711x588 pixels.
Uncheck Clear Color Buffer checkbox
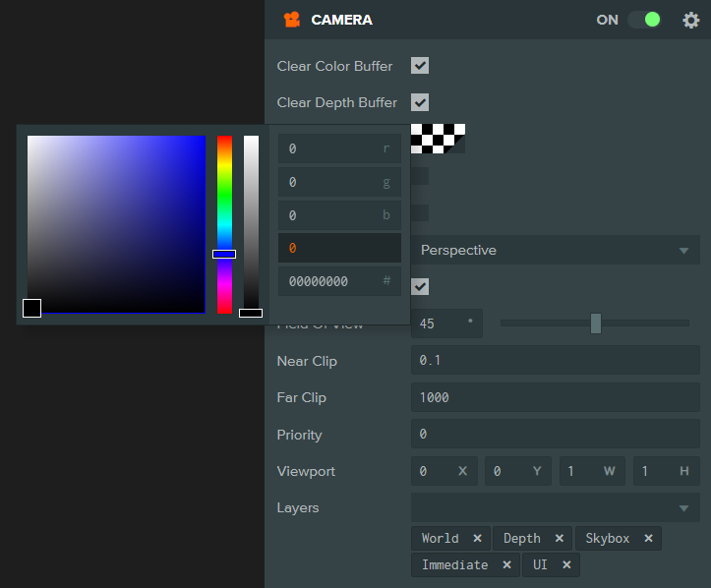click(x=420, y=65)
